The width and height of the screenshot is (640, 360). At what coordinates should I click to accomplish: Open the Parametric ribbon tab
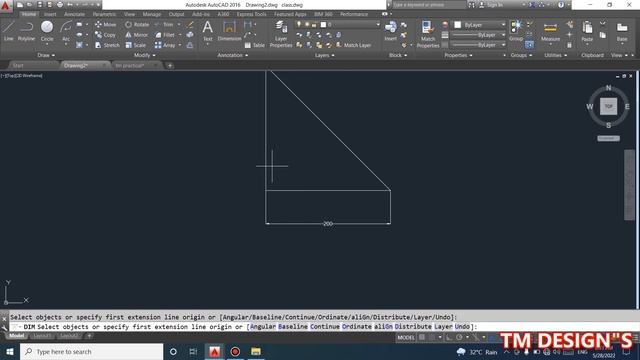104,14
